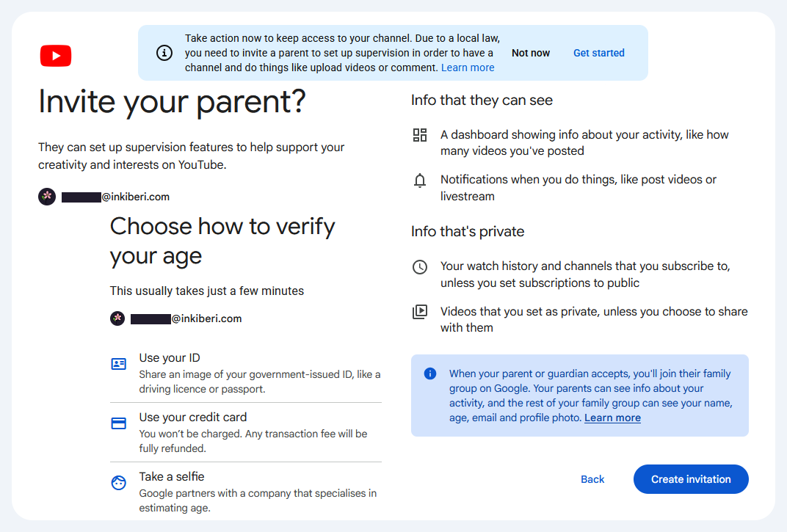
Task: Click the info icon in the top banner
Action: (x=164, y=53)
